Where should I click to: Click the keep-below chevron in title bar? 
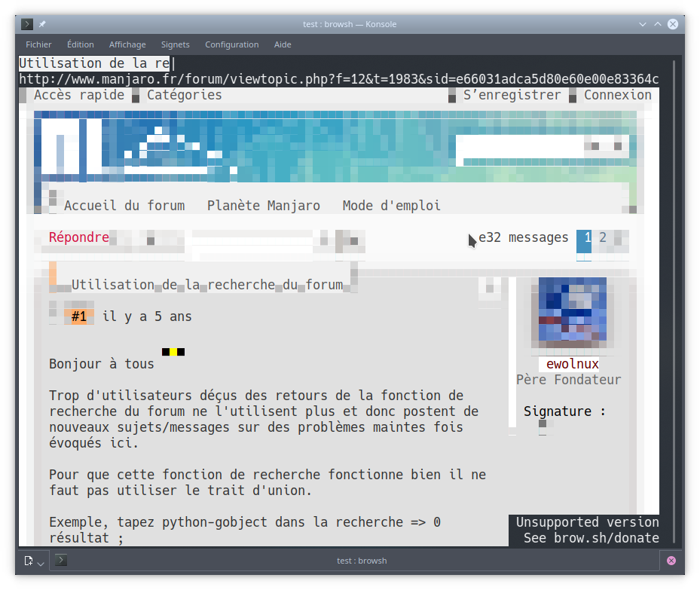pyautogui.click(x=643, y=24)
